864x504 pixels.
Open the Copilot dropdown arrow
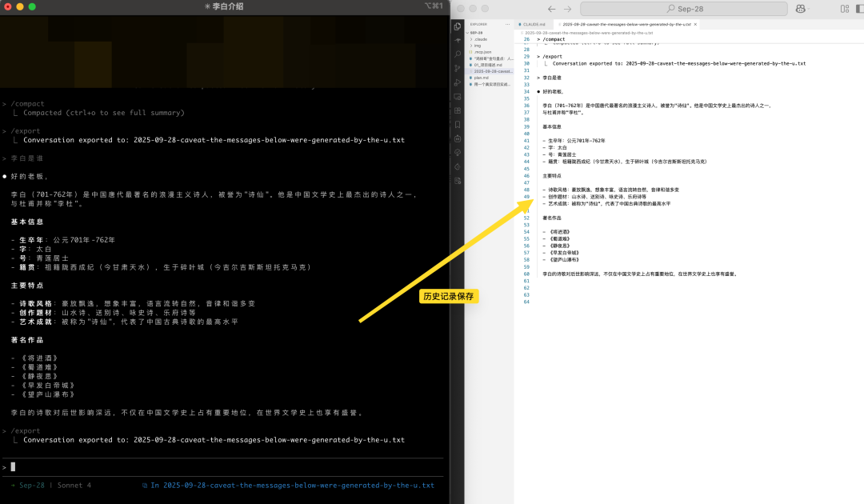[808, 9]
